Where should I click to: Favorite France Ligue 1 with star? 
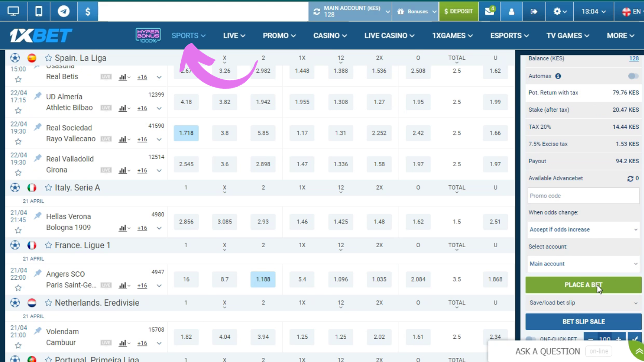point(48,245)
